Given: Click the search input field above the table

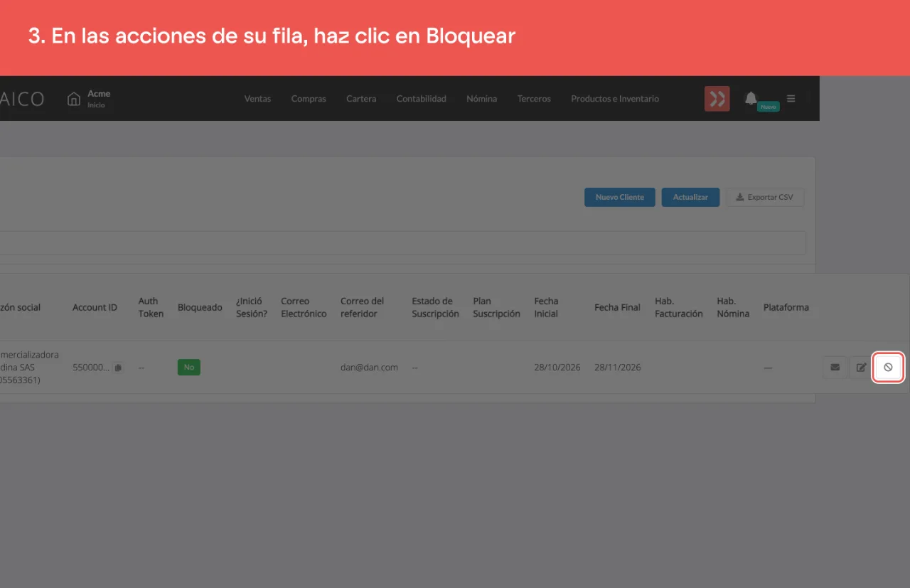Looking at the screenshot, I should 403,242.
